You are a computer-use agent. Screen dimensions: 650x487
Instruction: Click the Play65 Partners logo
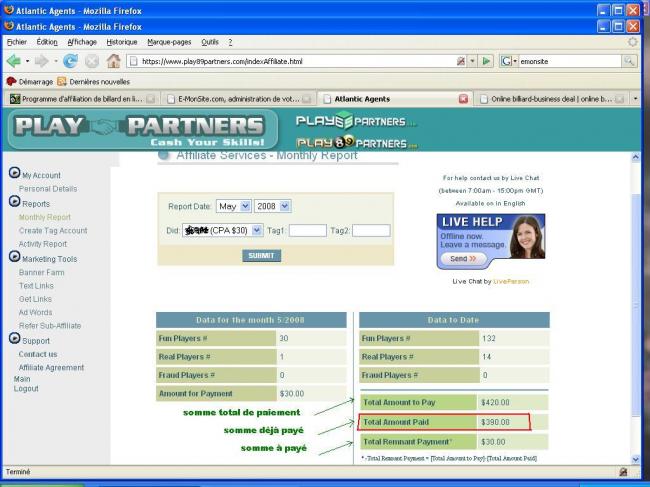coord(355,121)
